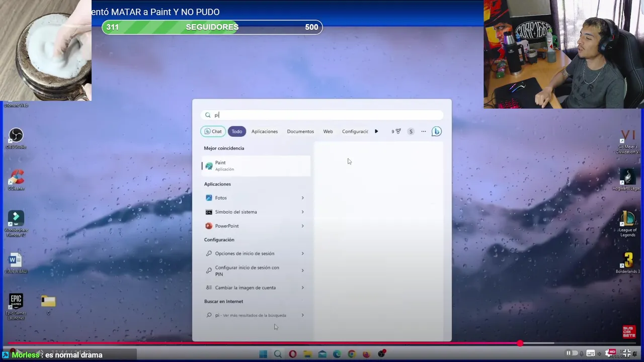The height and width of the screenshot is (362, 644).
Task: Click the Windows Start button in taskbar
Action: coord(263,354)
